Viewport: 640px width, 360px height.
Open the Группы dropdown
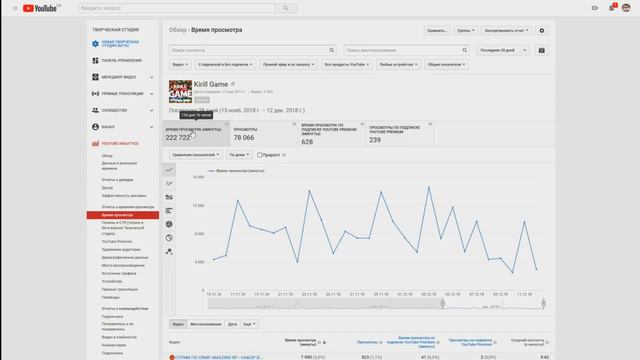[465, 31]
